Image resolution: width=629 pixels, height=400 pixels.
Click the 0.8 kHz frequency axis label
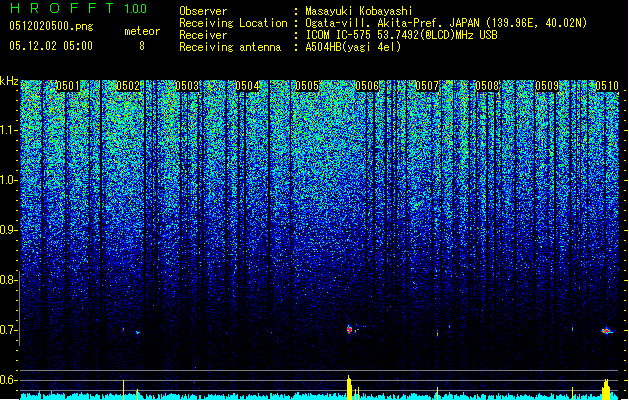(9, 280)
